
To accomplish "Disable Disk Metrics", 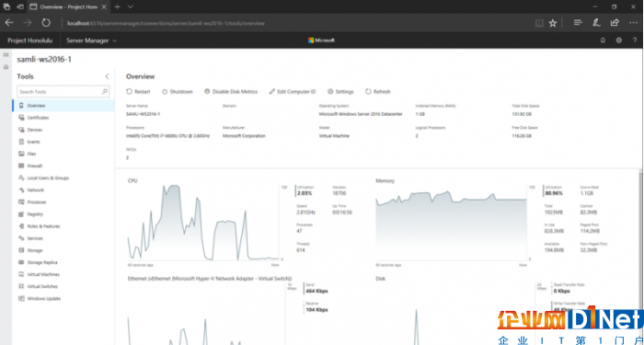I will coord(231,92).
